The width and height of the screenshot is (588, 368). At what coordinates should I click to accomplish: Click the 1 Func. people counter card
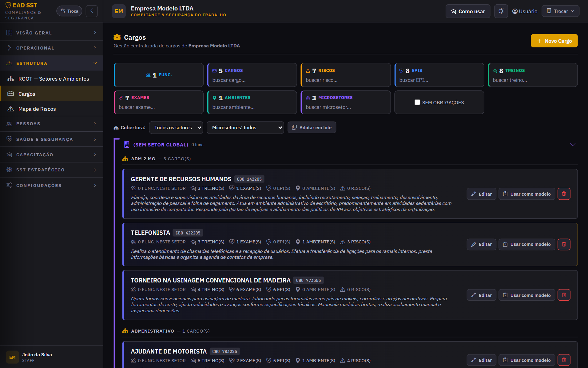pyautogui.click(x=159, y=75)
